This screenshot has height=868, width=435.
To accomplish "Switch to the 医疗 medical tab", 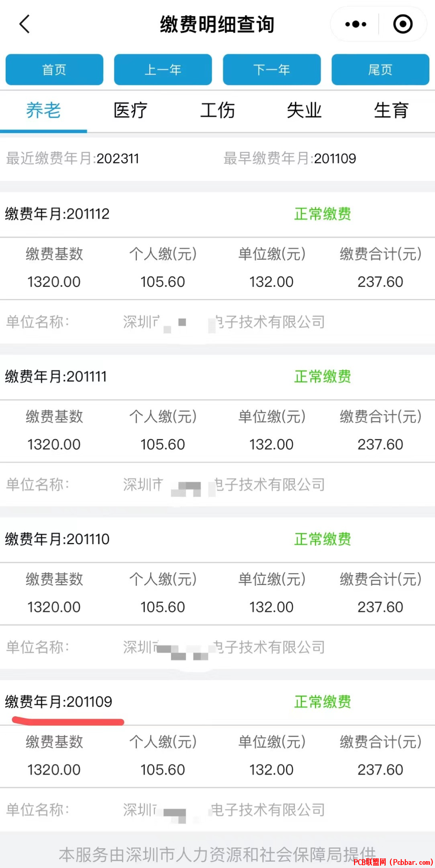I will pyautogui.click(x=130, y=111).
